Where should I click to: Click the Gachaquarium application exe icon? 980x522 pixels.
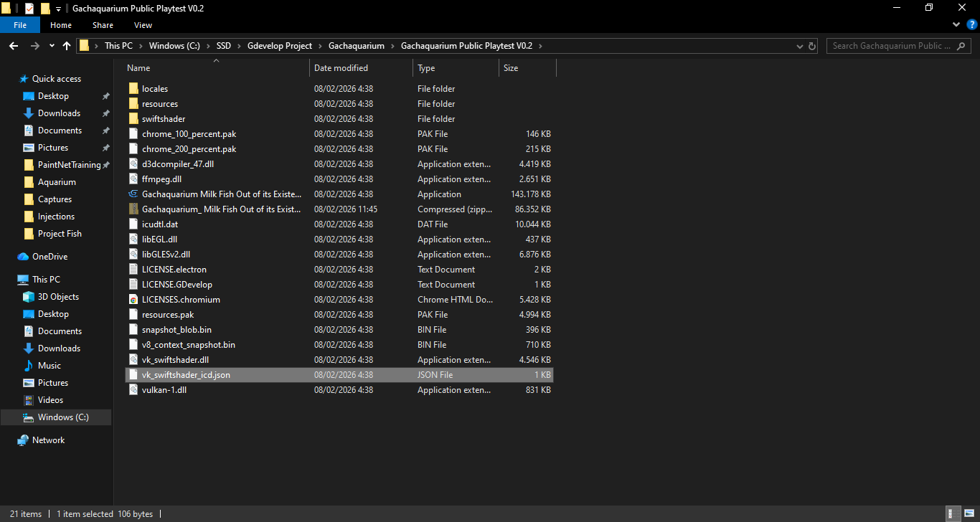pyautogui.click(x=133, y=194)
